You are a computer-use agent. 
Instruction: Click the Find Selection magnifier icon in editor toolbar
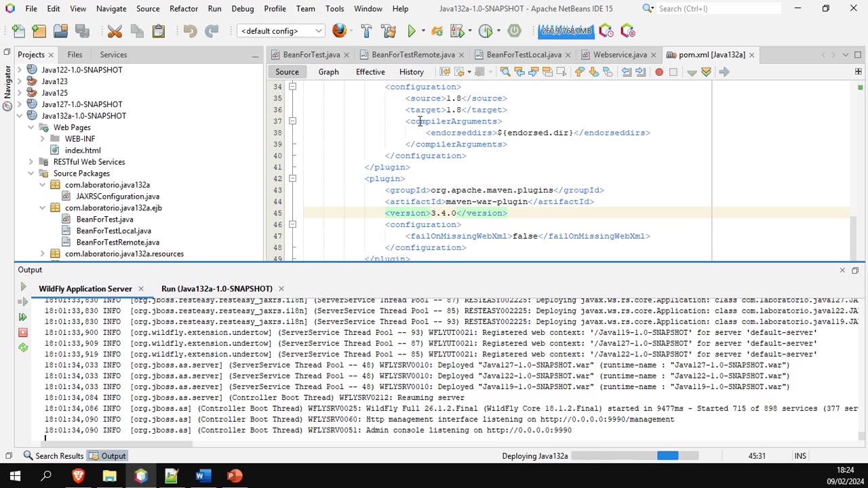(505, 72)
